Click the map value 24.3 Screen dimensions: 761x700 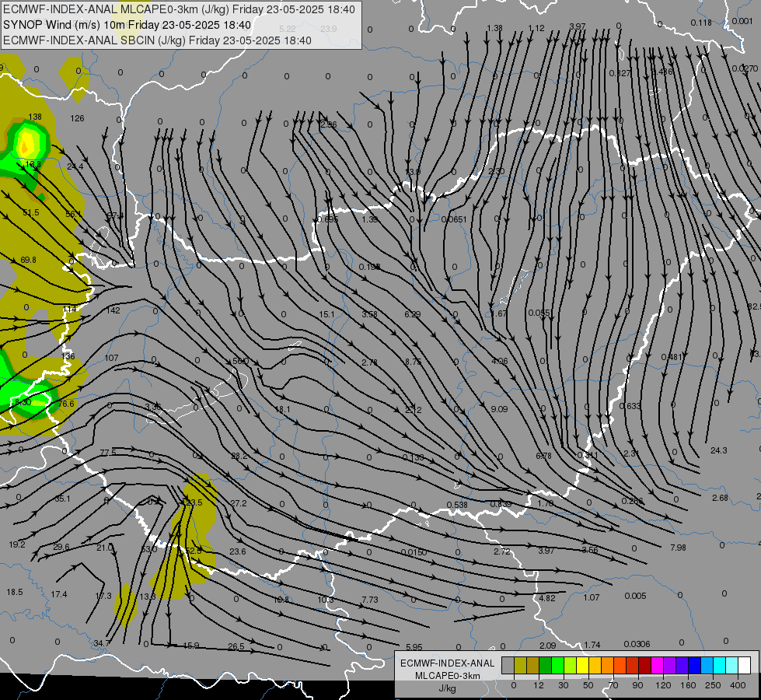(x=719, y=450)
